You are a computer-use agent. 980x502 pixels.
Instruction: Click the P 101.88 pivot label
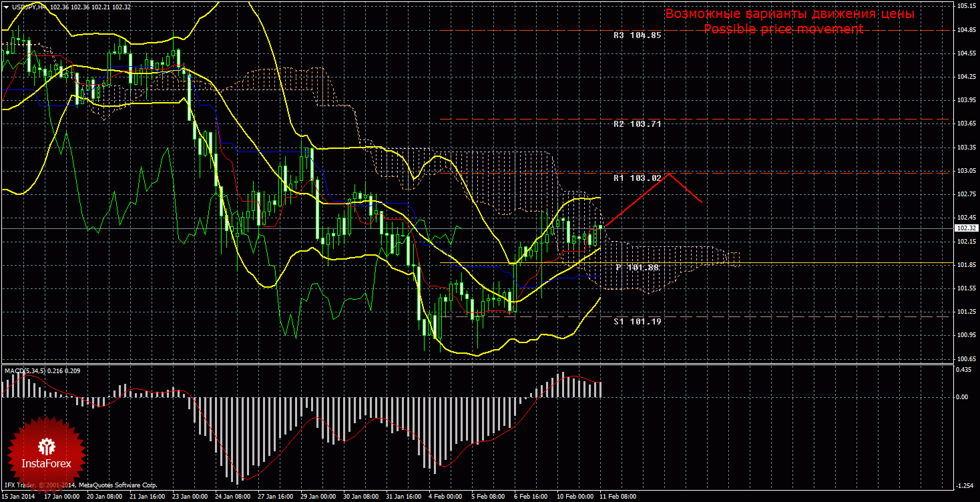(637, 267)
